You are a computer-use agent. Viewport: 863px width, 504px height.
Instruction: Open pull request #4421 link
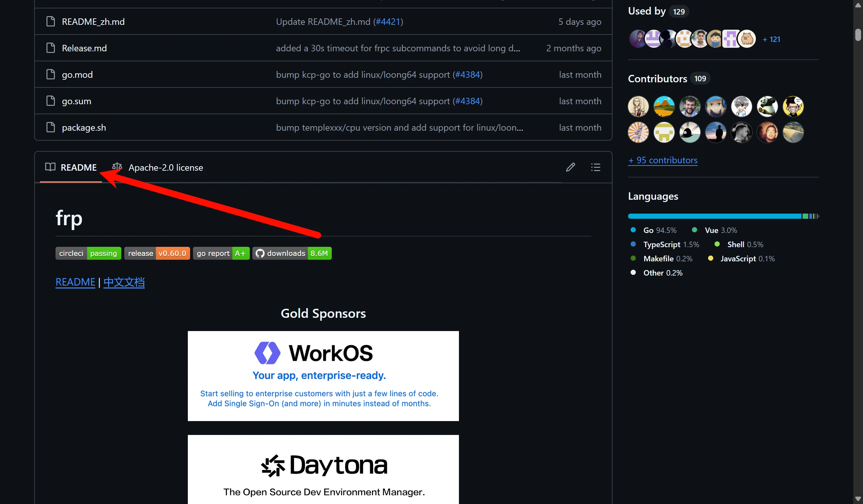pos(388,22)
